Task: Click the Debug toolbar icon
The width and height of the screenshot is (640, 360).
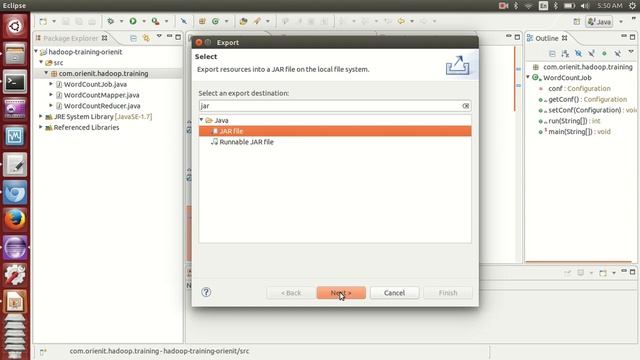Action: click(x=111, y=21)
